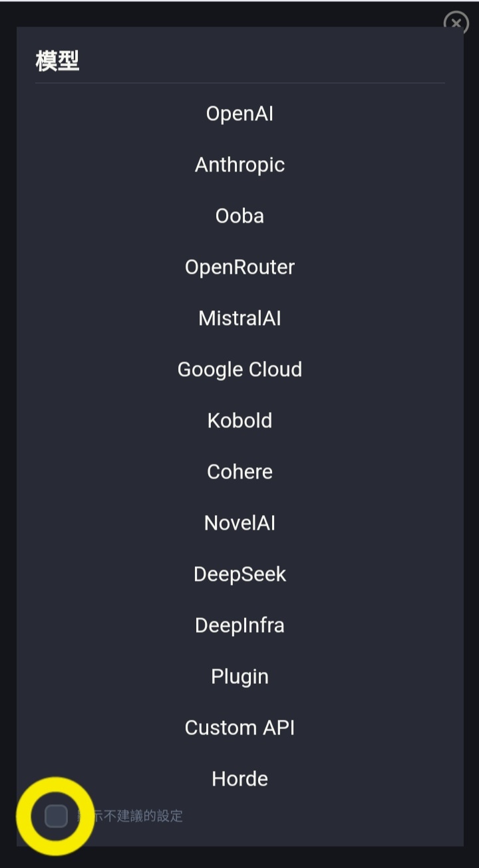Choose the MistralAI entry
Image resolution: width=479 pixels, height=868 pixels.
coord(239,318)
